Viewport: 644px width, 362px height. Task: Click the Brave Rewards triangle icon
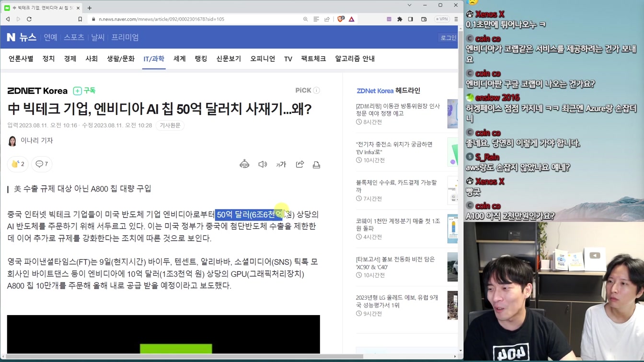click(352, 19)
